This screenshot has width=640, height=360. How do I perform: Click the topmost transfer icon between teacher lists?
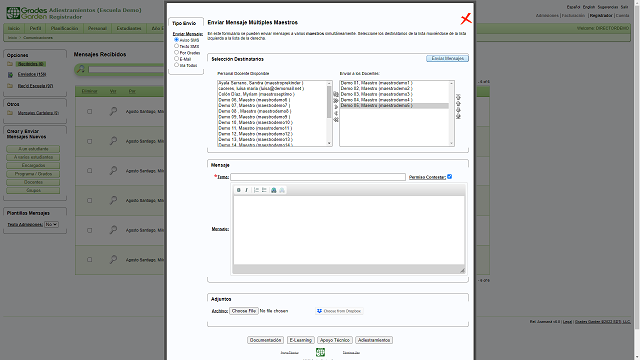tap(336, 94)
